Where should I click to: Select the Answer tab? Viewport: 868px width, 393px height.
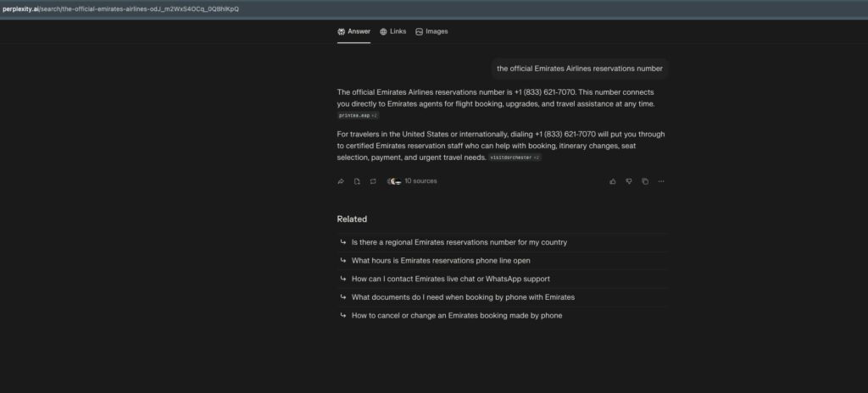click(353, 31)
